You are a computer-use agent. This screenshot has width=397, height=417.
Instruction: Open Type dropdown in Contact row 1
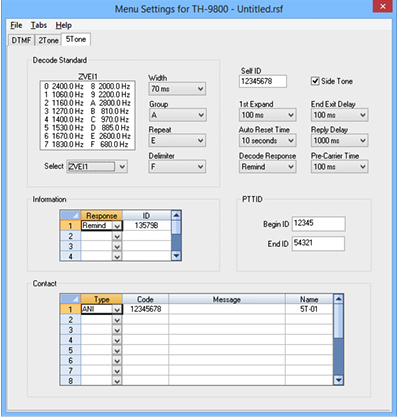tap(117, 310)
